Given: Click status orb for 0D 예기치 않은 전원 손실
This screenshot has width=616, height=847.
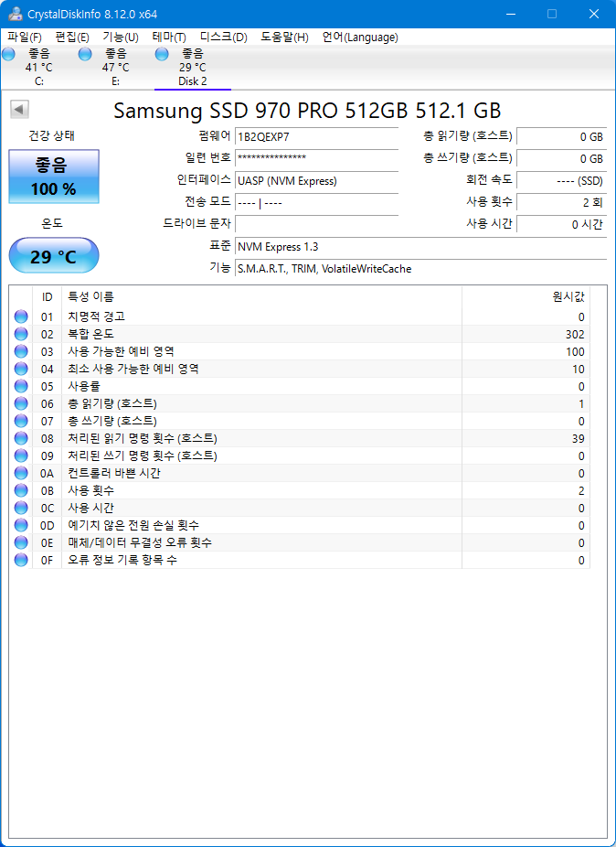Looking at the screenshot, I should click(21, 525).
